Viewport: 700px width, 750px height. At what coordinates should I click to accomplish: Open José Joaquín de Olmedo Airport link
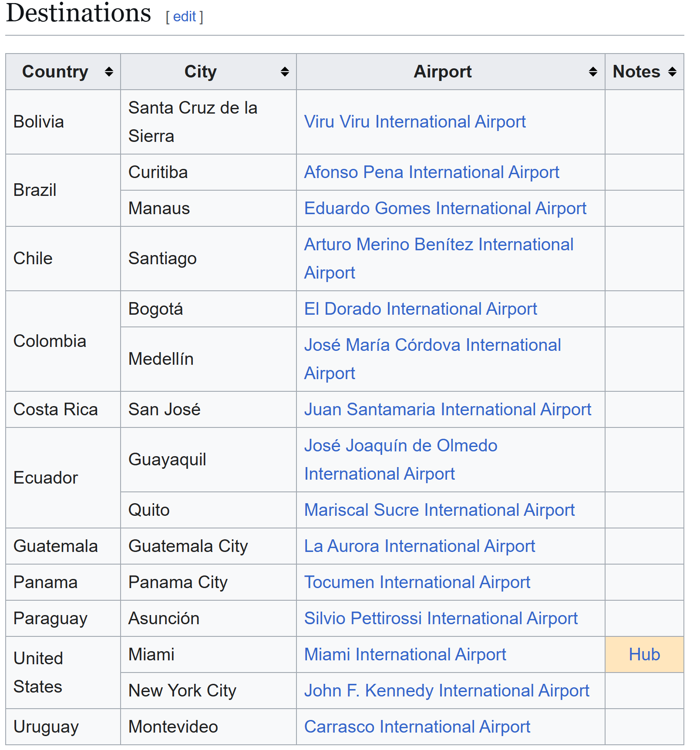(x=400, y=446)
